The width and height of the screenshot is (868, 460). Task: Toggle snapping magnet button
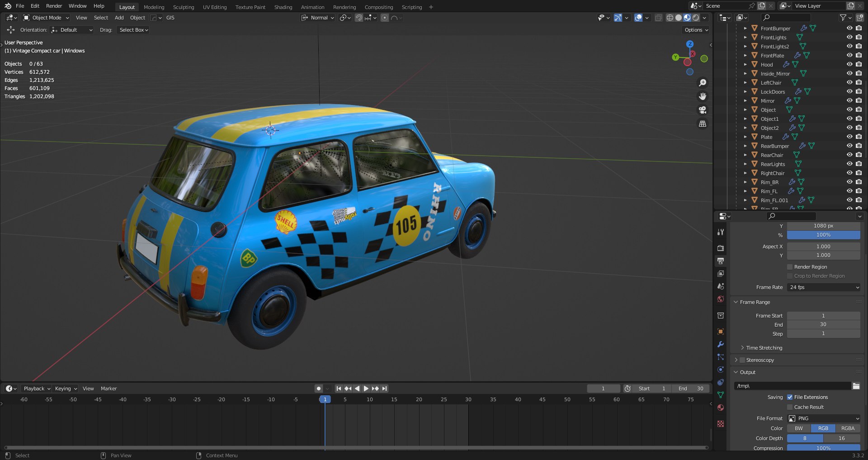point(359,18)
